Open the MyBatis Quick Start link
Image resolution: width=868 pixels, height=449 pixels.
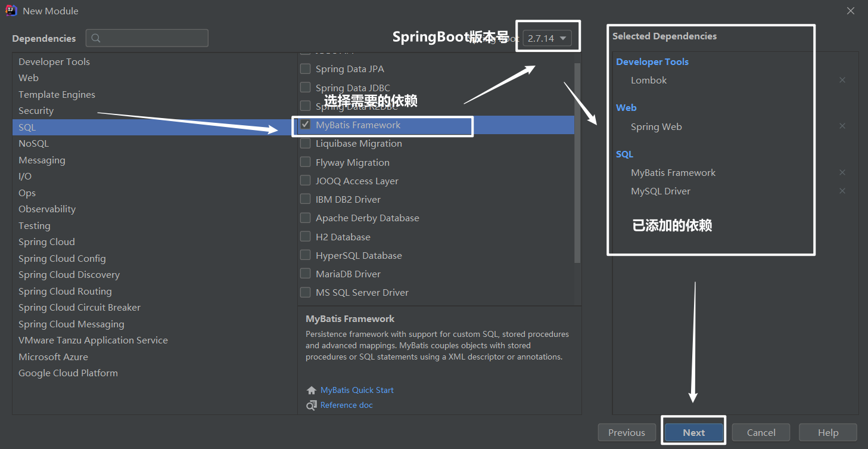click(357, 390)
